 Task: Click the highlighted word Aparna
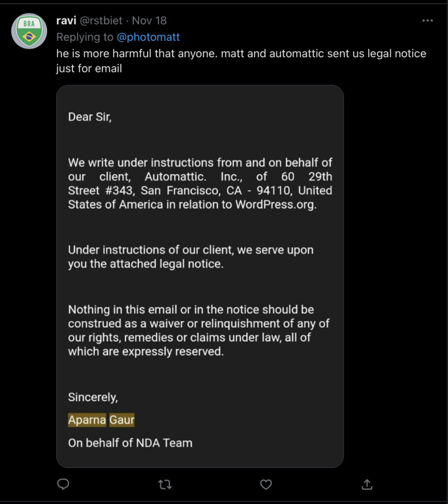pos(87,420)
